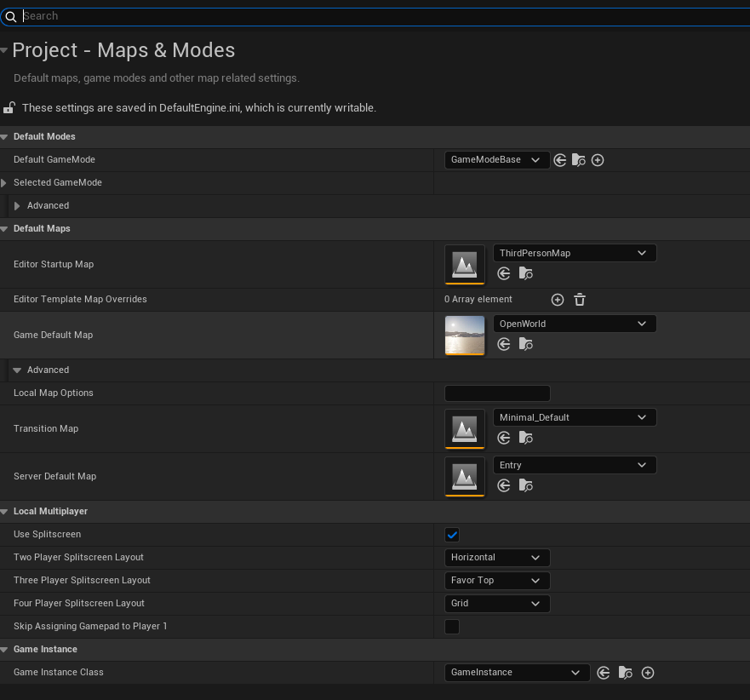Remove all Editor Template Map Overrides elements
Image resolution: width=750 pixels, height=700 pixels.
580,300
